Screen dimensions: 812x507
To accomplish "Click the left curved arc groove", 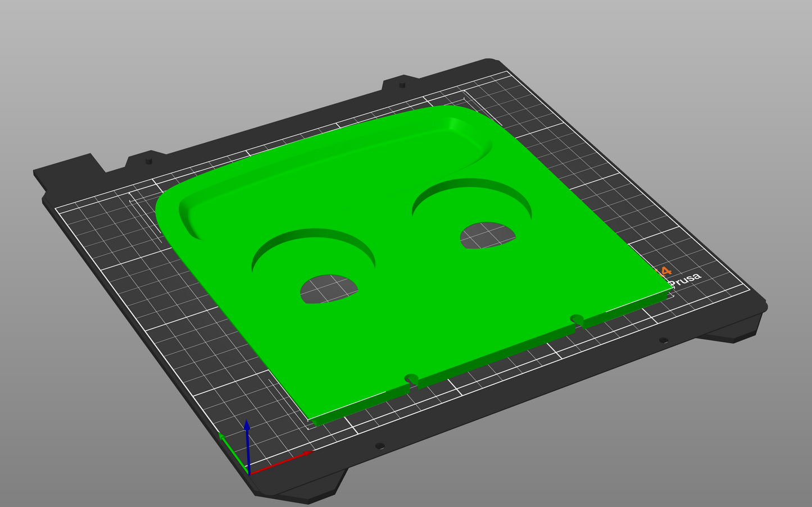I will point(313,237).
